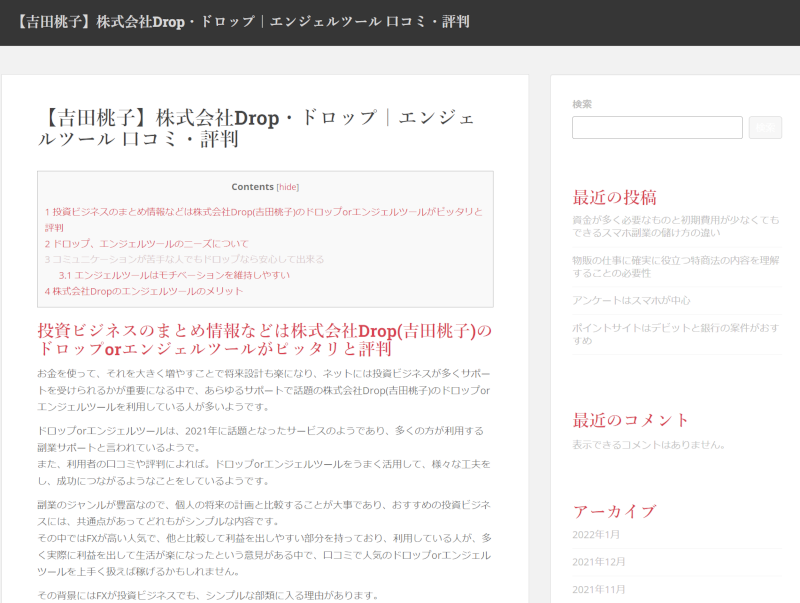Click the アーカイブ sidebar heading
Viewport: 800px width, 603px height.
tap(614, 511)
